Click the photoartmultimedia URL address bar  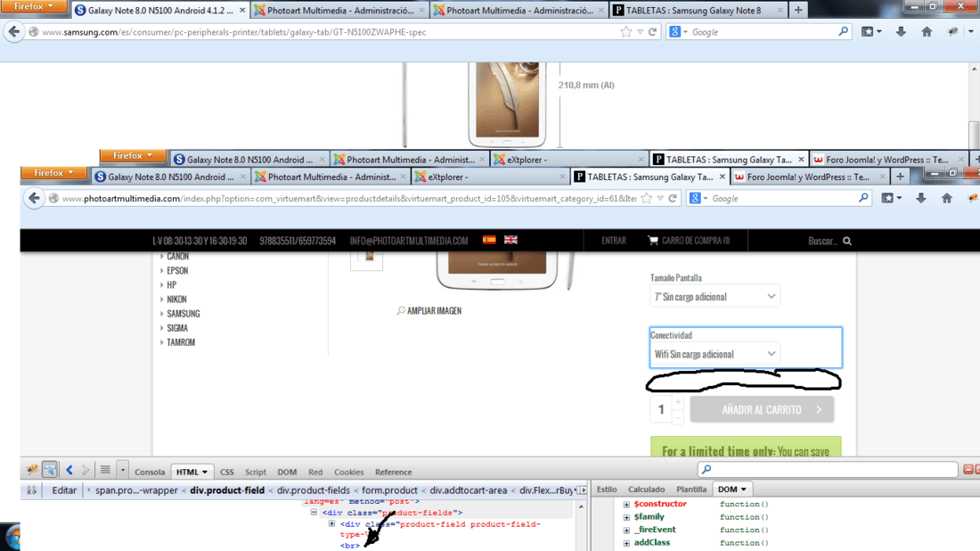pyautogui.click(x=348, y=198)
